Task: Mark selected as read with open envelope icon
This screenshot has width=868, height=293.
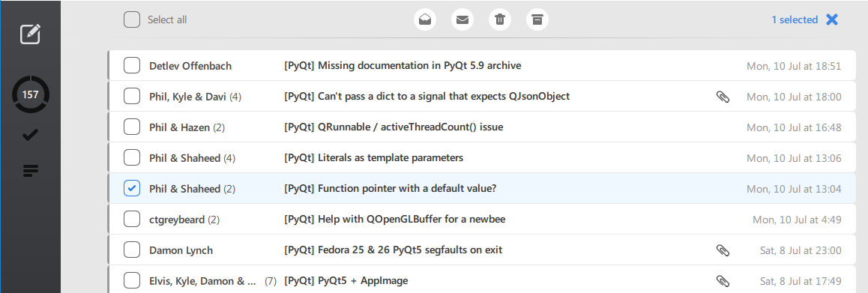Action: pyautogui.click(x=424, y=20)
